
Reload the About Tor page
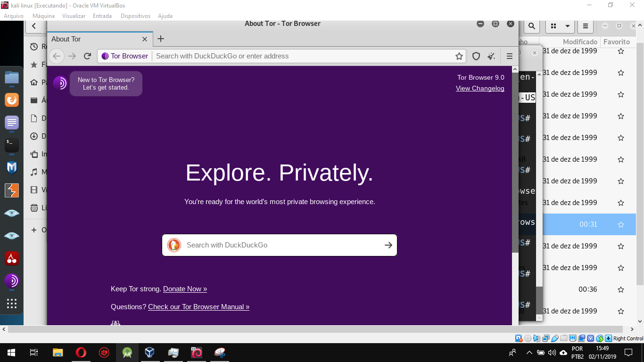(87, 56)
